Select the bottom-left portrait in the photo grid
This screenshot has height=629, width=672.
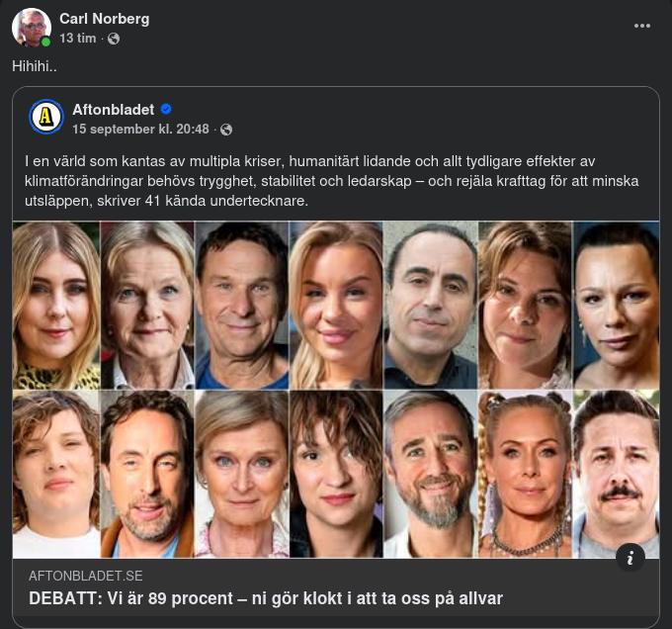[x=56, y=474]
